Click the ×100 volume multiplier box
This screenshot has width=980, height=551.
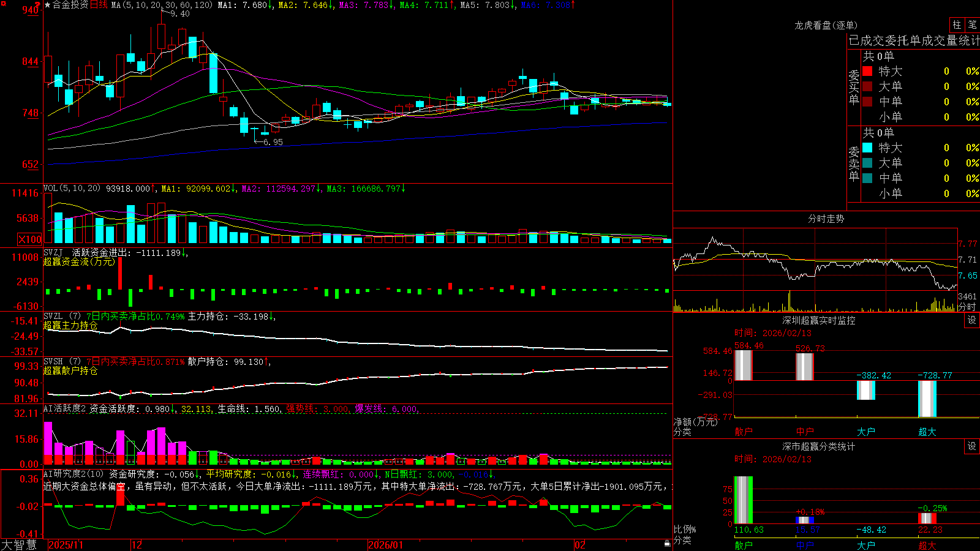30,239
